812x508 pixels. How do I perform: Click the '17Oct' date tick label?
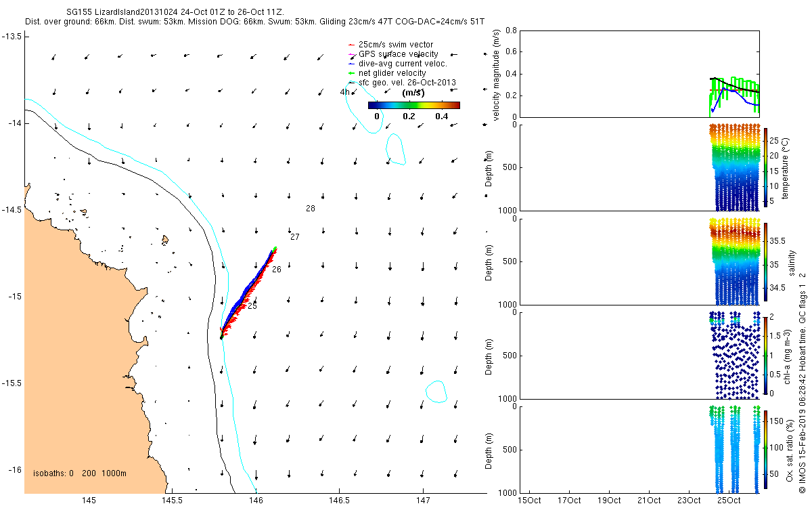tap(569, 501)
